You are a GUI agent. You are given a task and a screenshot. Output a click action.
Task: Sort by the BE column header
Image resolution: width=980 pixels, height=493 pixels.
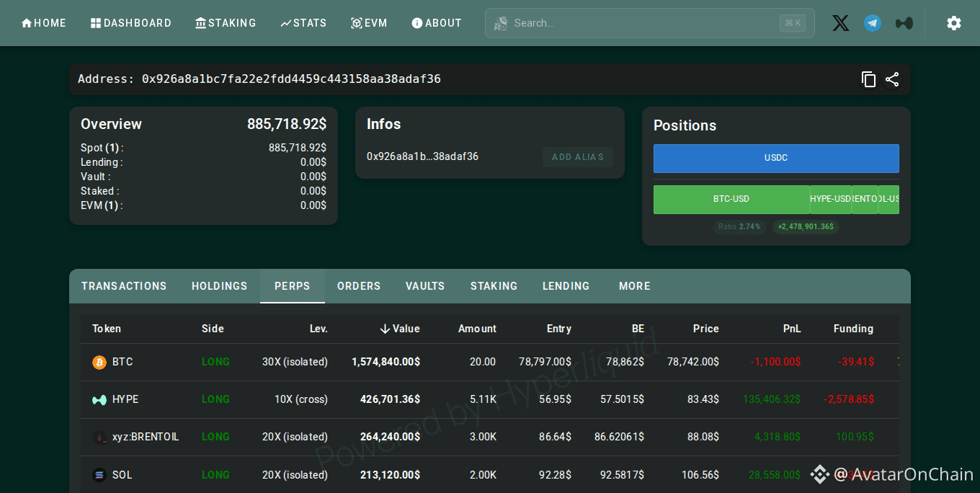coord(638,329)
